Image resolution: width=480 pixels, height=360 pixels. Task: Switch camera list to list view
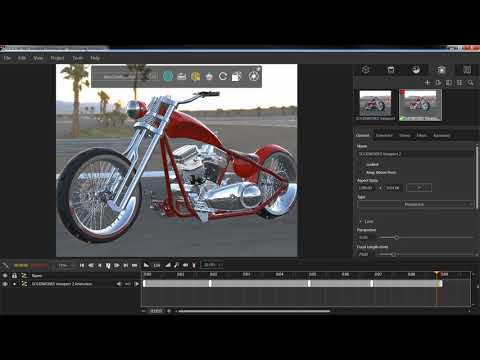tap(460, 82)
